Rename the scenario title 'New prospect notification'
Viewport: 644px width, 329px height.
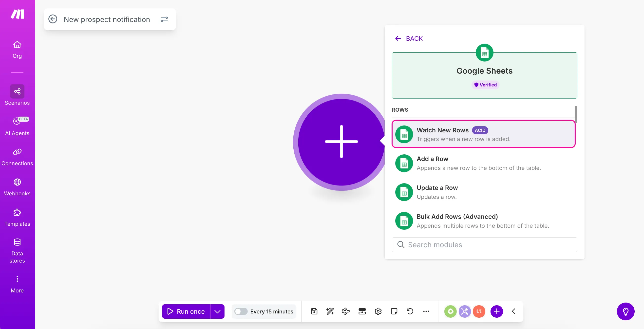point(107,19)
